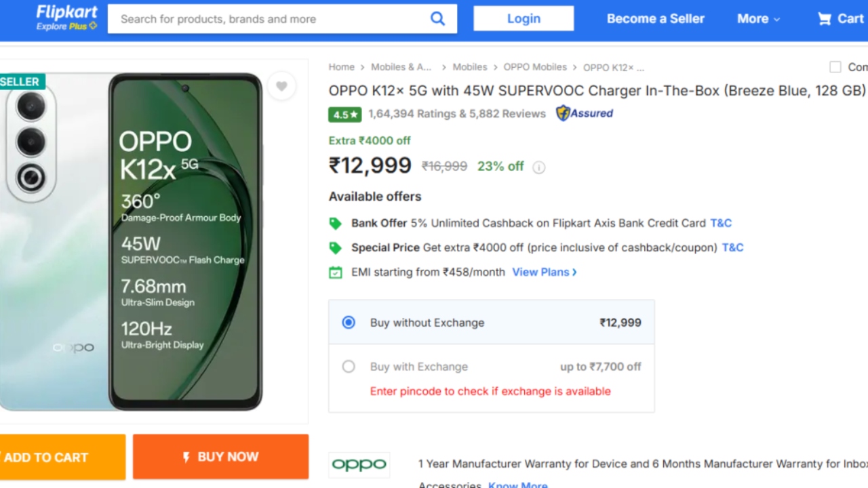The width and height of the screenshot is (868, 488).
Task: Go to OPPO Mobiles breadcrumb
Action: point(535,67)
